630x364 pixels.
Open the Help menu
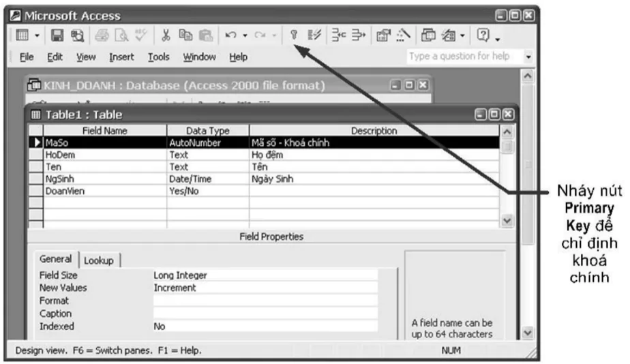tap(238, 57)
